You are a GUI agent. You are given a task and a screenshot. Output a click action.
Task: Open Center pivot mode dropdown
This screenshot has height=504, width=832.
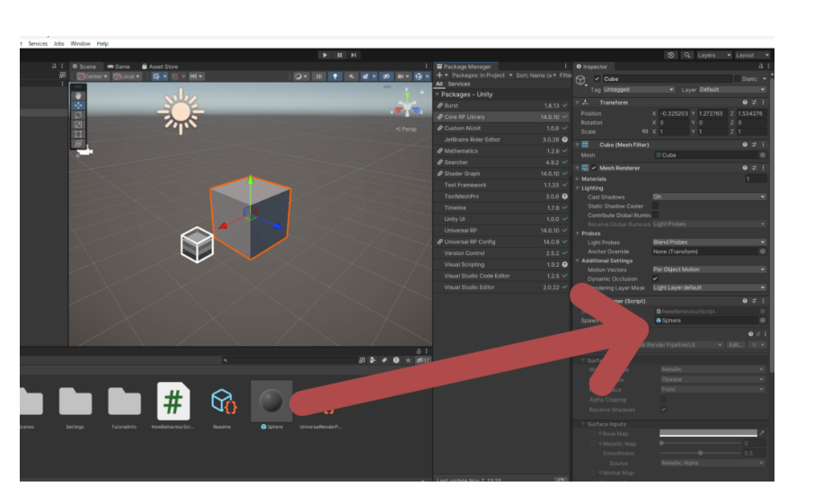(93, 76)
